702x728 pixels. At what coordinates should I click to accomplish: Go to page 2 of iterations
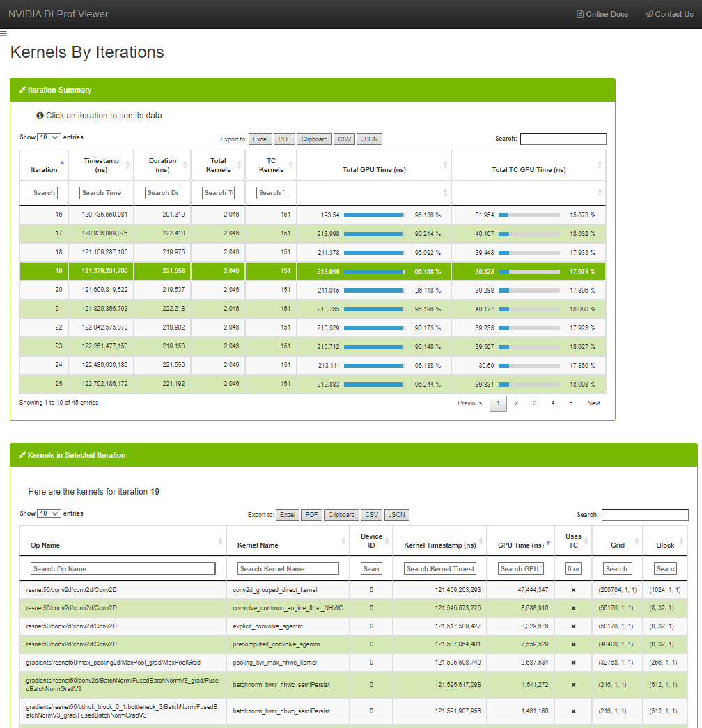pos(516,403)
